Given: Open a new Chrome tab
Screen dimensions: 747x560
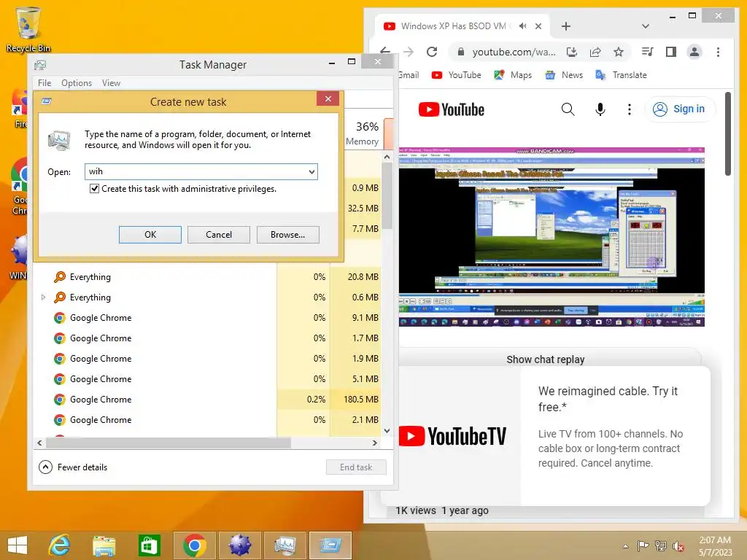Looking at the screenshot, I should [566, 26].
